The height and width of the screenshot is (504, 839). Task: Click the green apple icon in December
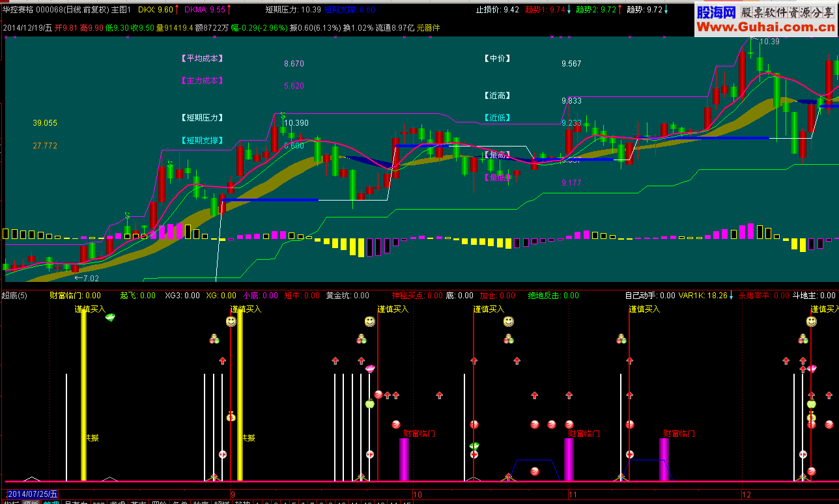811,403
